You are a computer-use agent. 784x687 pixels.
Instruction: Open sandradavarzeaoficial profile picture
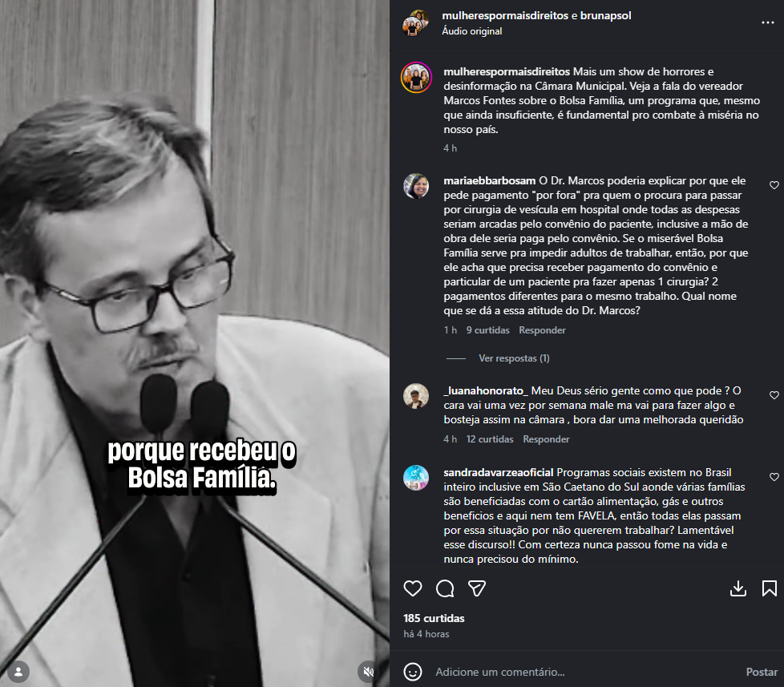click(x=416, y=478)
